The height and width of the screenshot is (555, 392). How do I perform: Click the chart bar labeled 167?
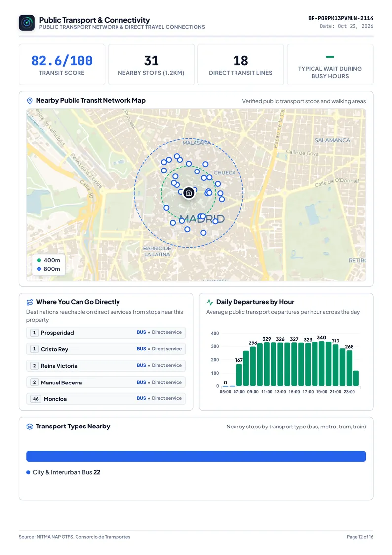coord(239,375)
